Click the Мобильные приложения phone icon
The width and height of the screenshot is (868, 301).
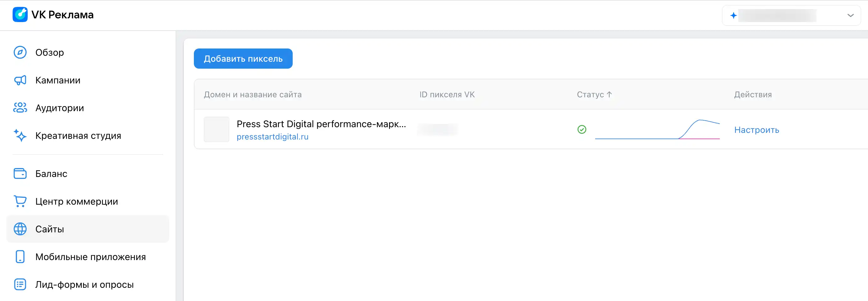(x=20, y=257)
